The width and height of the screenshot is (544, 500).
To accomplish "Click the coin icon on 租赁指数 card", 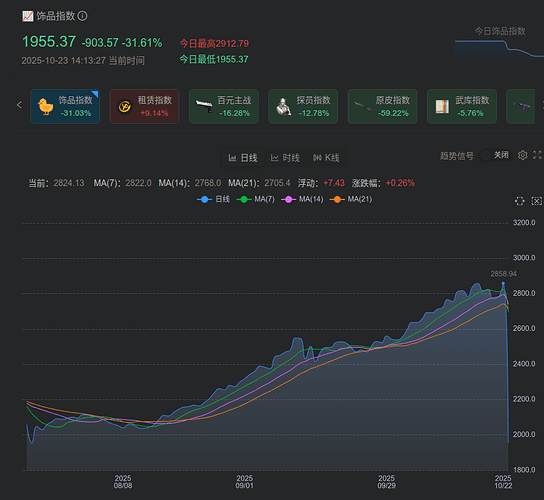I will (125, 107).
